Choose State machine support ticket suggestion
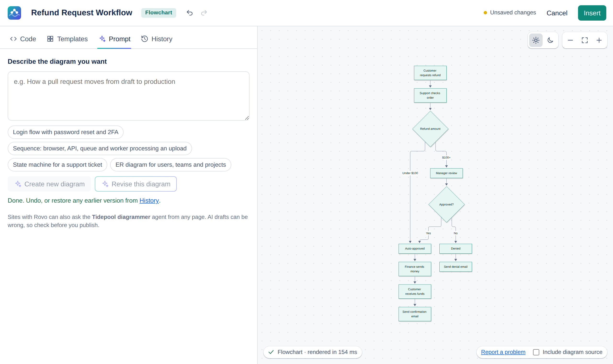The height and width of the screenshot is (364, 613). click(x=57, y=165)
